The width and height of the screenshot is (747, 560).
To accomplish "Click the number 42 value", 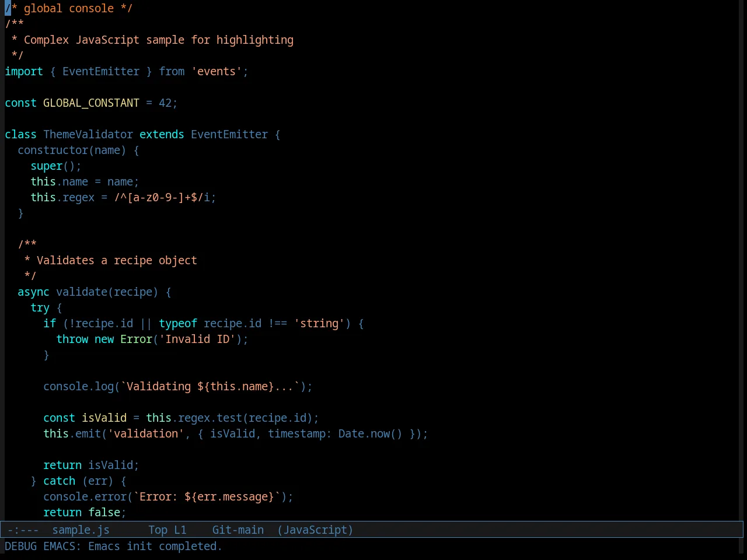I will (165, 103).
